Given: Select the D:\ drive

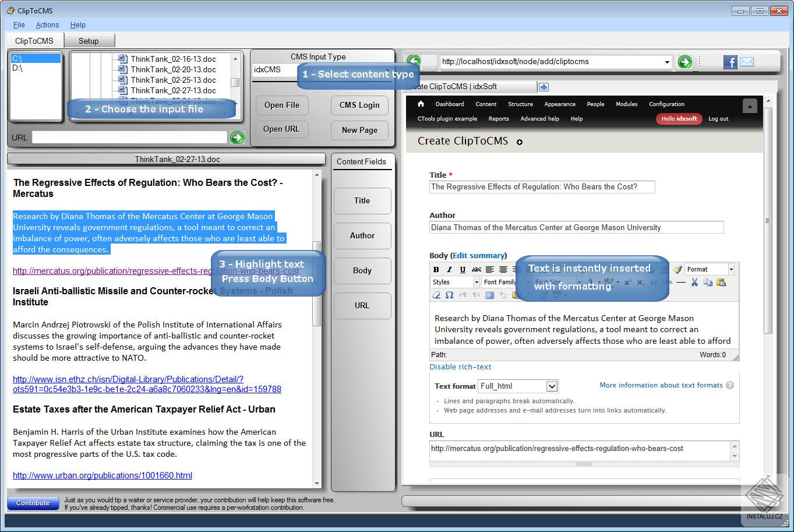Looking at the screenshot, I should pos(17,68).
